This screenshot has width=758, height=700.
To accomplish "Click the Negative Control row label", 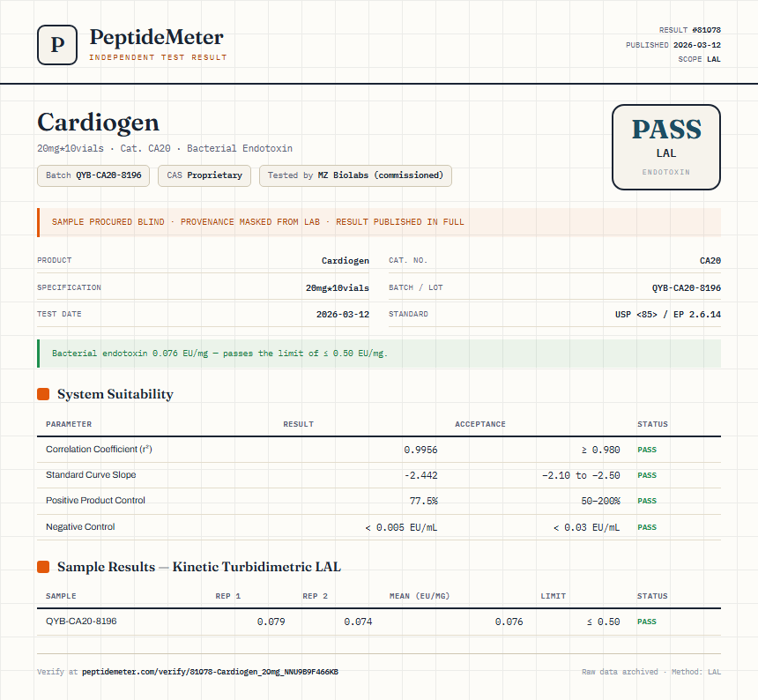I will (x=80, y=527).
